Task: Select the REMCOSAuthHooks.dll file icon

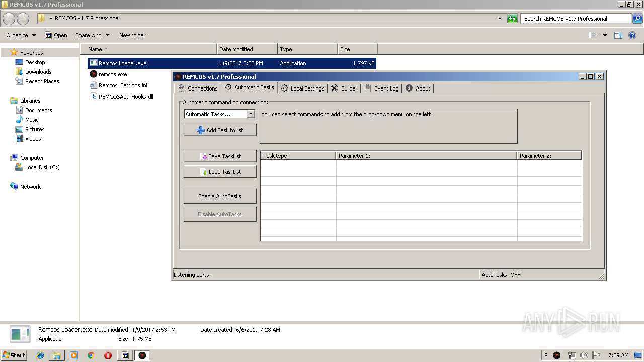Action: [x=93, y=97]
